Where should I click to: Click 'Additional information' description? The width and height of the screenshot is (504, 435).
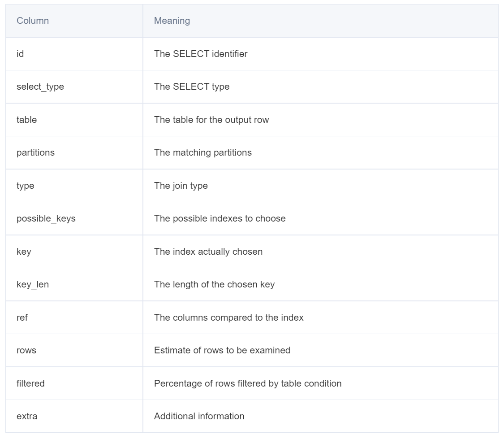coord(199,416)
